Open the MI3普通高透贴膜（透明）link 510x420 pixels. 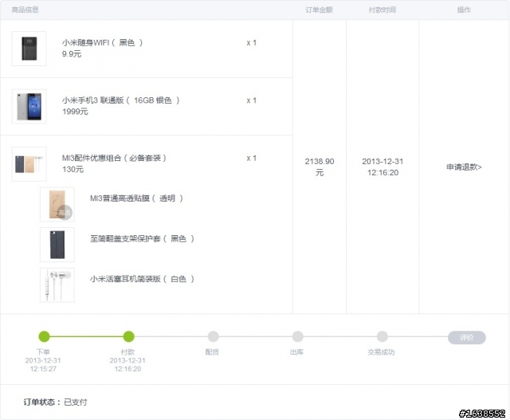tap(136, 198)
